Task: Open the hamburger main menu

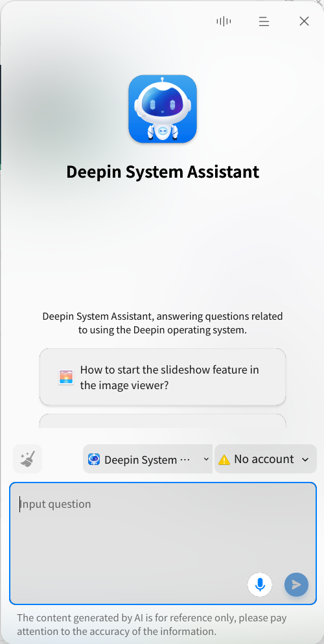Action: tap(264, 21)
